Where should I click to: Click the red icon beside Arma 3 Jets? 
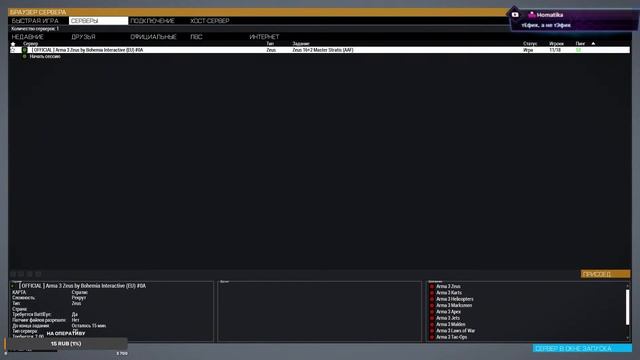point(432,318)
